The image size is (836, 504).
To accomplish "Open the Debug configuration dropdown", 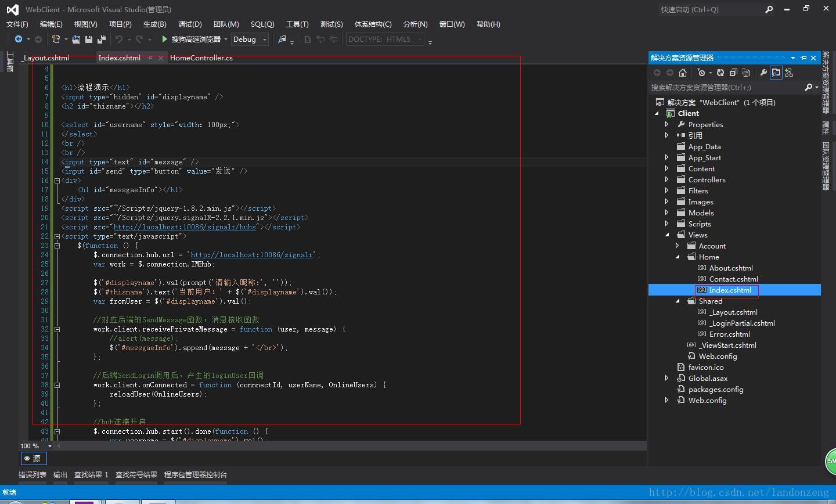I will pyautogui.click(x=265, y=39).
